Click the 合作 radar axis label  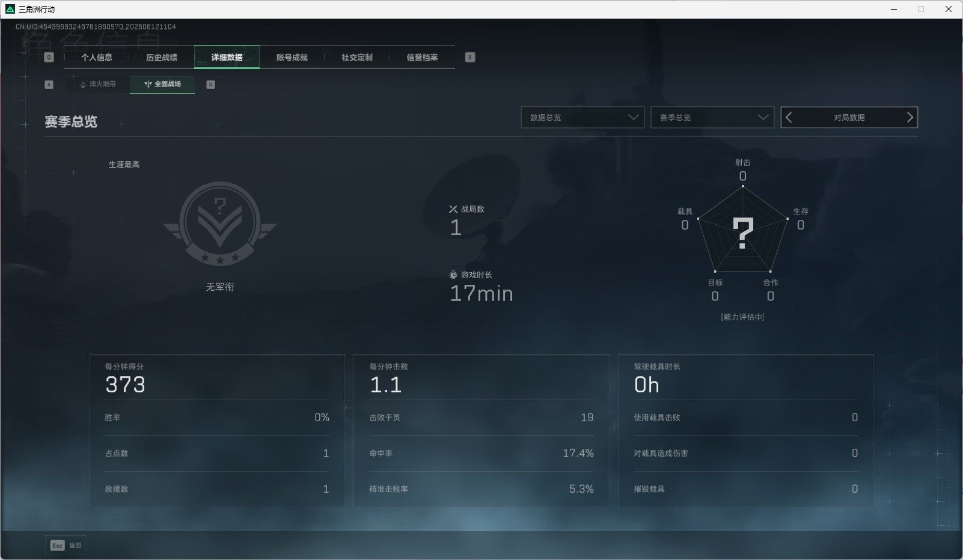[x=771, y=282]
